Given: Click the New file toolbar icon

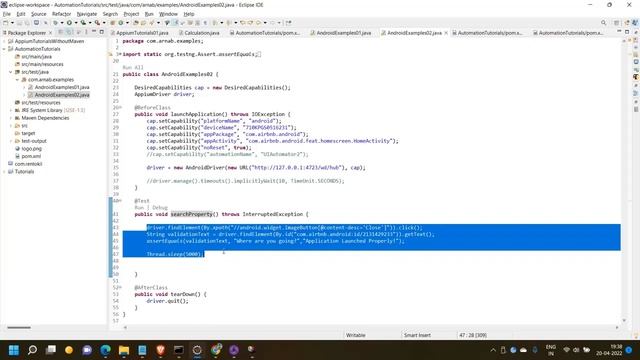Looking at the screenshot, I should pos(5,23).
